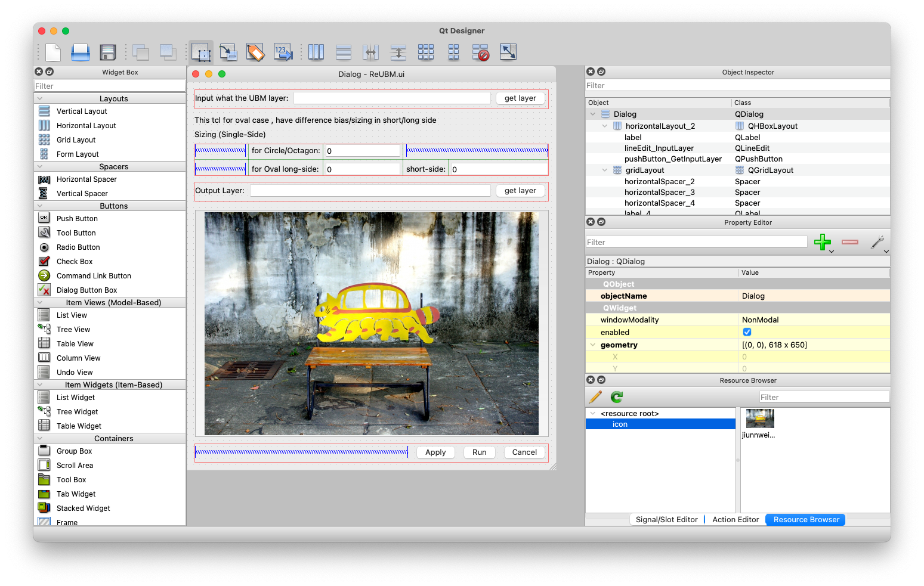Switch to the Signal/Slot Editor tab
Image resolution: width=924 pixels, height=586 pixels.
[x=666, y=520]
